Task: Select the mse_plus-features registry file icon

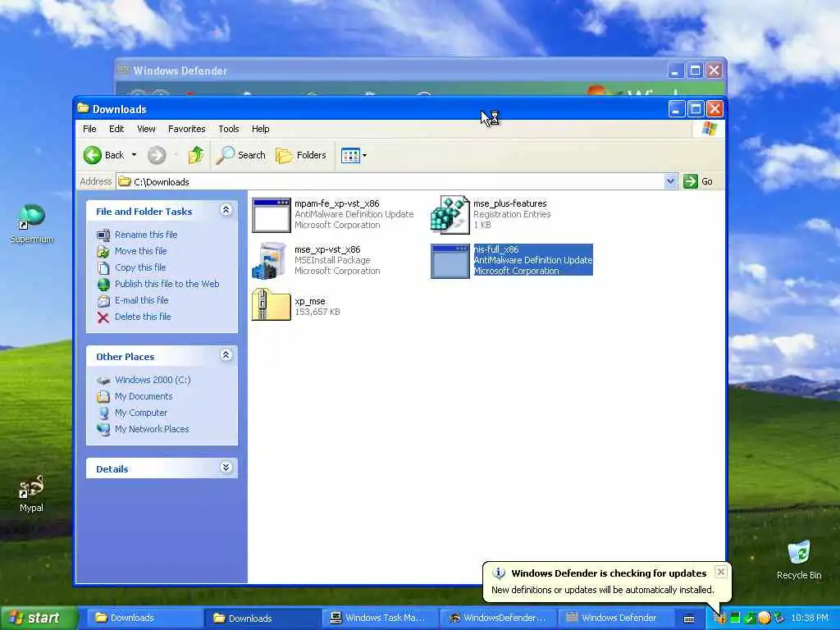Action: pyautogui.click(x=450, y=214)
